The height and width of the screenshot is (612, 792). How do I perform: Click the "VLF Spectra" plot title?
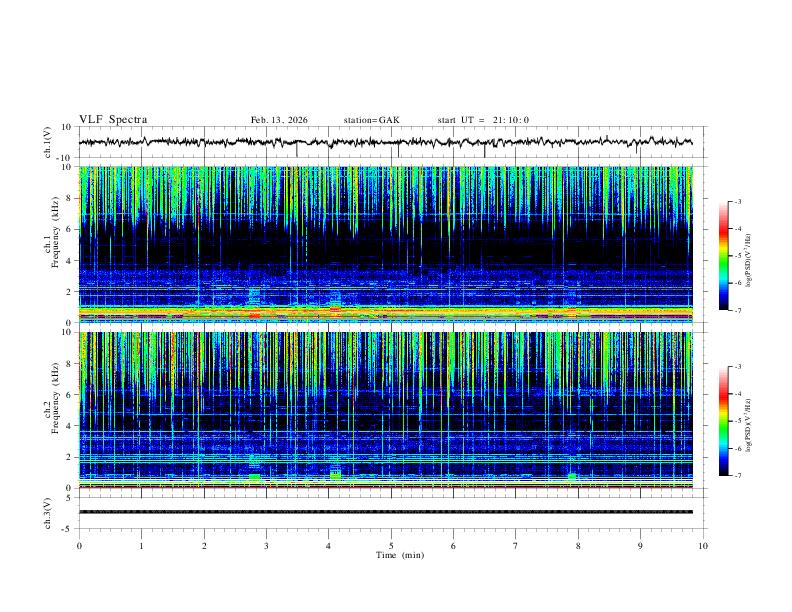(x=113, y=120)
